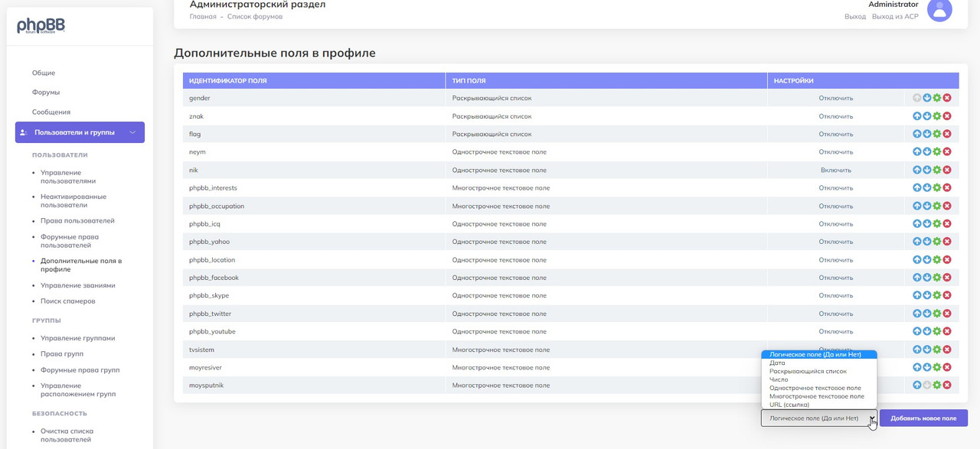Enable the nik field via Включить
This screenshot has height=449, width=980.
pyautogui.click(x=835, y=170)
